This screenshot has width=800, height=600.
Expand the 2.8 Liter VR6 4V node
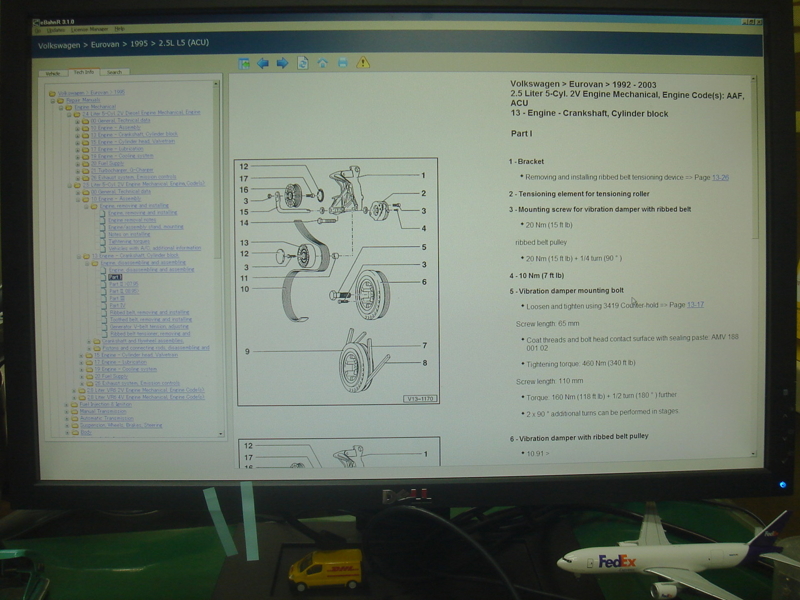pos(74,397)
